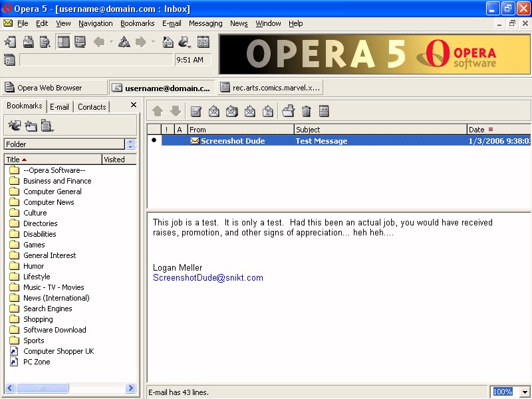Click the Back arrow icon
This screenshot has width=532, height=399.
pyautogui.click(x=99, y=42)
